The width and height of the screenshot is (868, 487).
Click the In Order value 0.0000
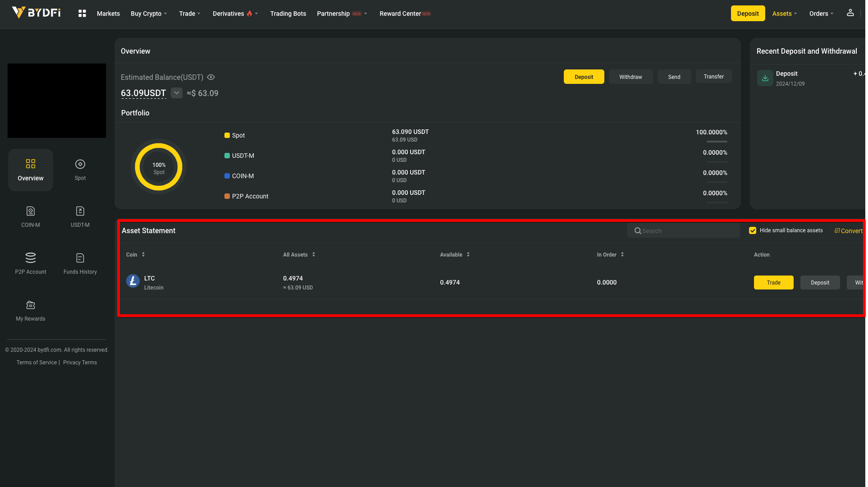(x=607, y=282)
